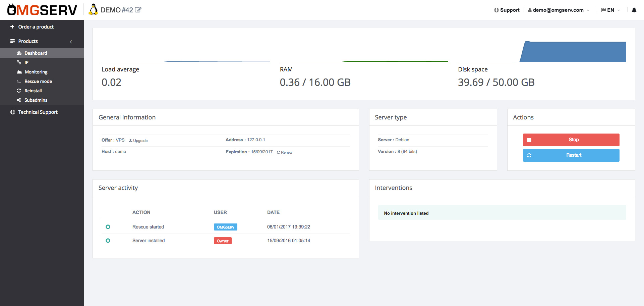Click the OMGSERV user badge

pos(226,227)
